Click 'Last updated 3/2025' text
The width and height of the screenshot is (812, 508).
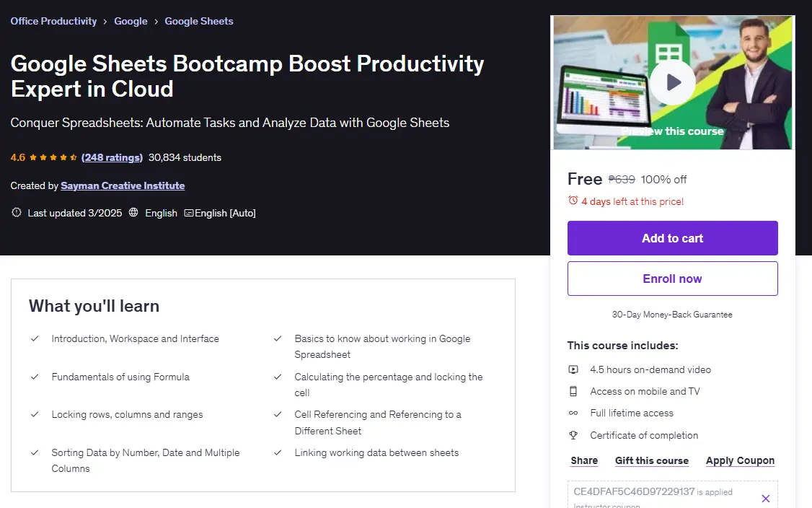pyautogui.click(x=75, y=213)
